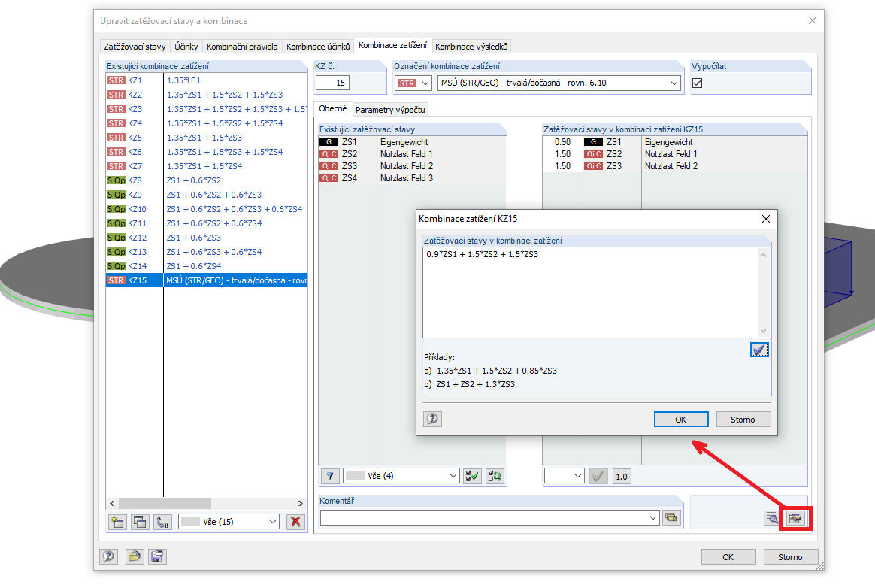Select KZ12 row ZS1 + 0.6*ZS3

click(x=207, y=238)
